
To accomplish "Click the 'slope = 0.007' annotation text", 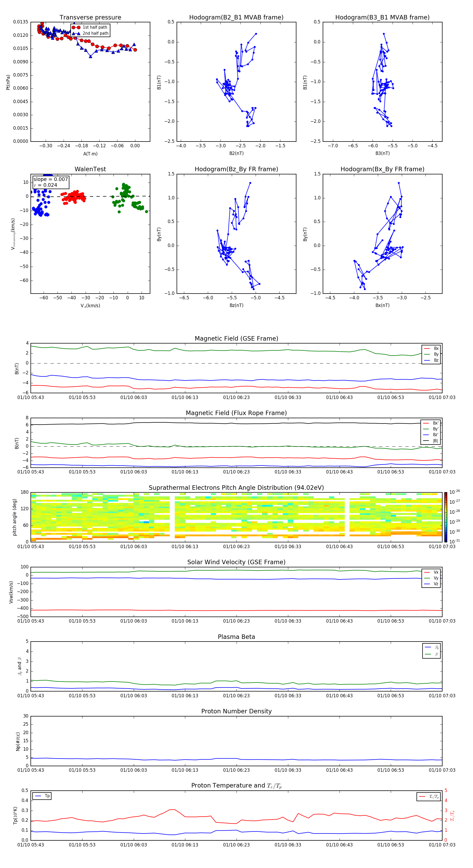I will (50, 179).
